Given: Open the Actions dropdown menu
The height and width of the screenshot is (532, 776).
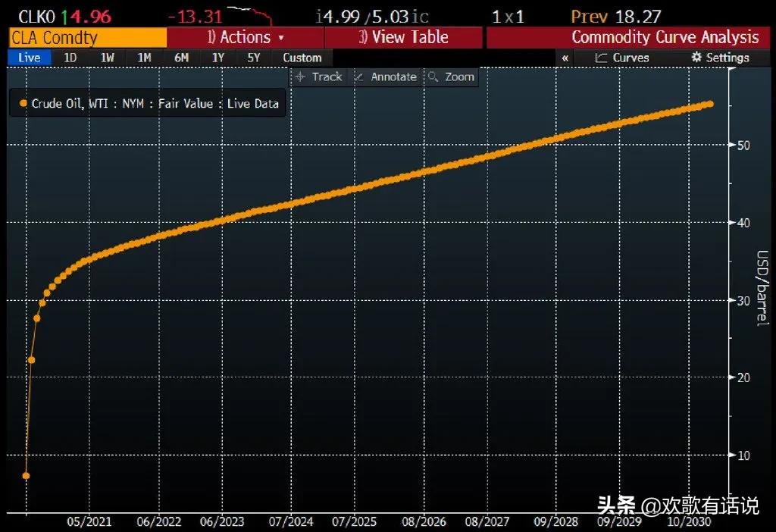Looking at the screenshot, I should [246, 38].
